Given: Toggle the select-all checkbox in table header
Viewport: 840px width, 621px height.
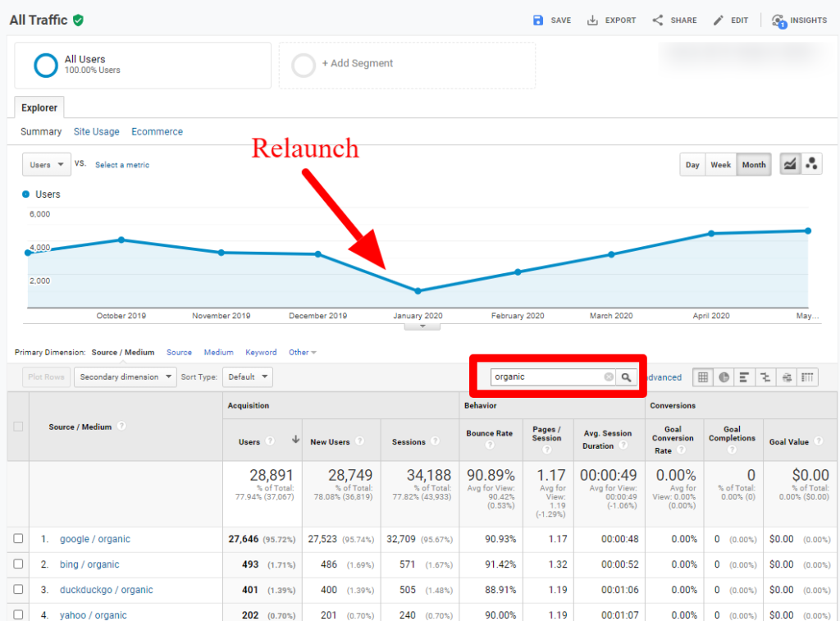Looking at the screenshot, I should pos(18,427).
